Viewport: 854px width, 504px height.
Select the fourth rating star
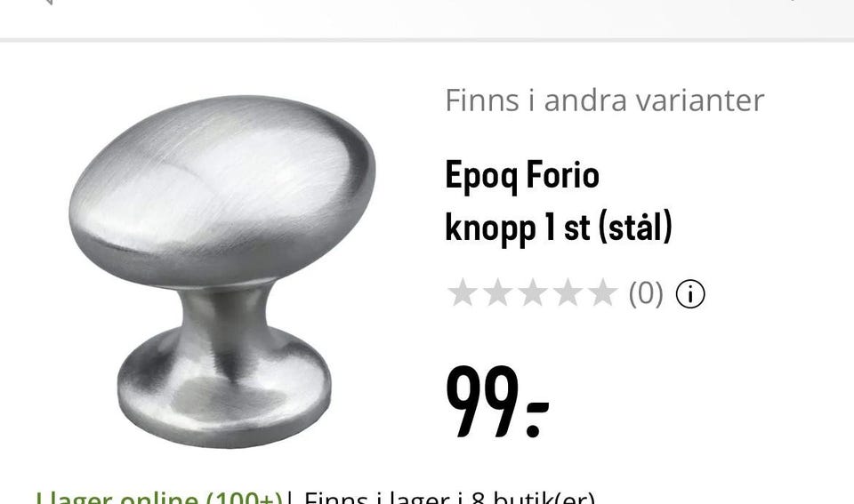(x=568, y=292)
